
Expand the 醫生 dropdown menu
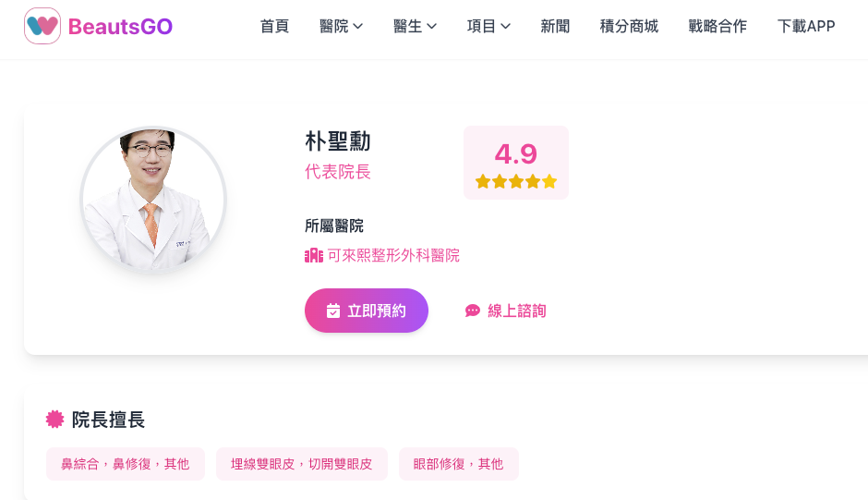pyautogui.click(x=415, y=26)
